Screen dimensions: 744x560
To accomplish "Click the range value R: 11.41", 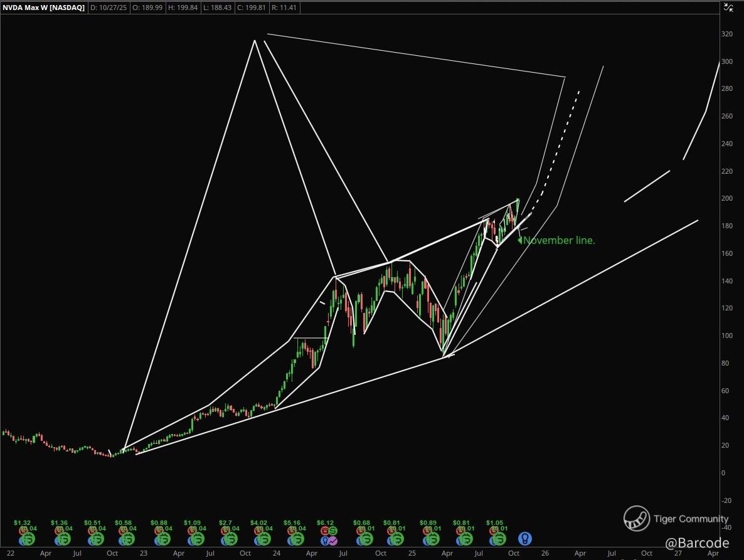I will click(284, 8).
